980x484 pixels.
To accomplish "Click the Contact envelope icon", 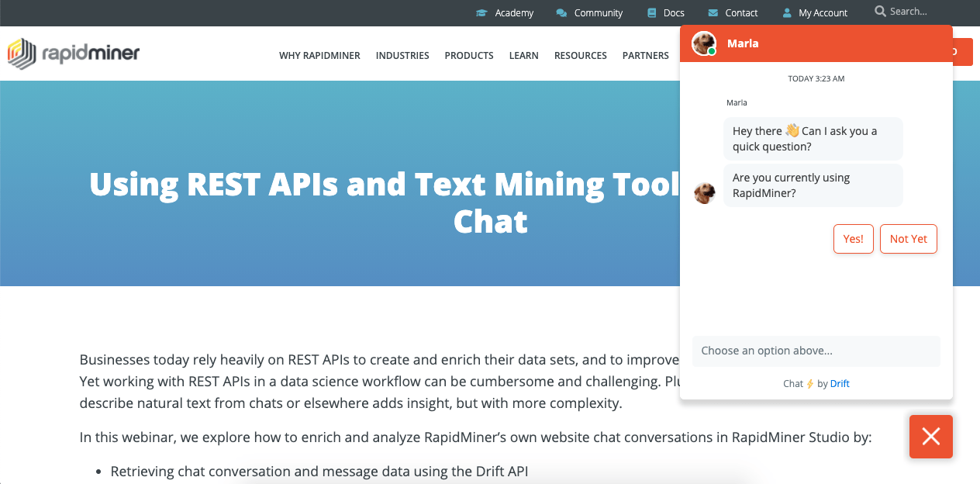I will [713, 13].
